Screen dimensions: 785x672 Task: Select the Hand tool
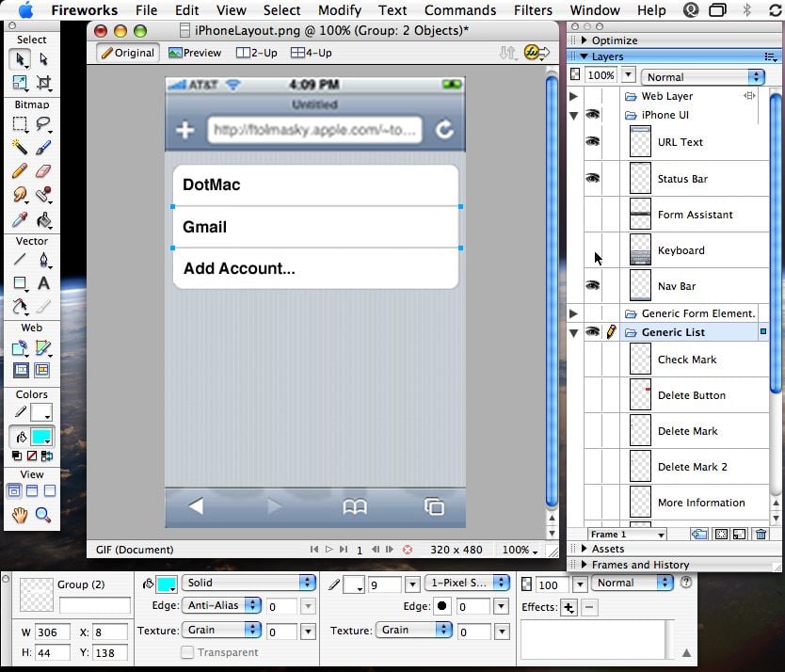(20, 514)
